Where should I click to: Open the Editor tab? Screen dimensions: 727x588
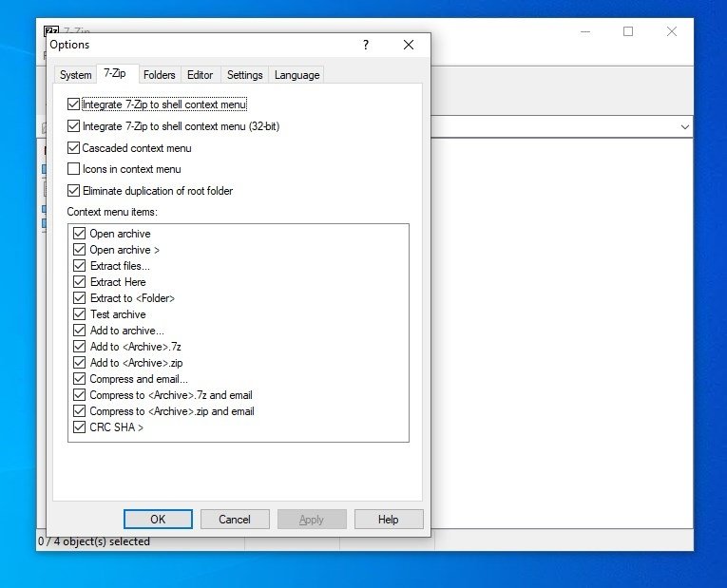[201, 75]
